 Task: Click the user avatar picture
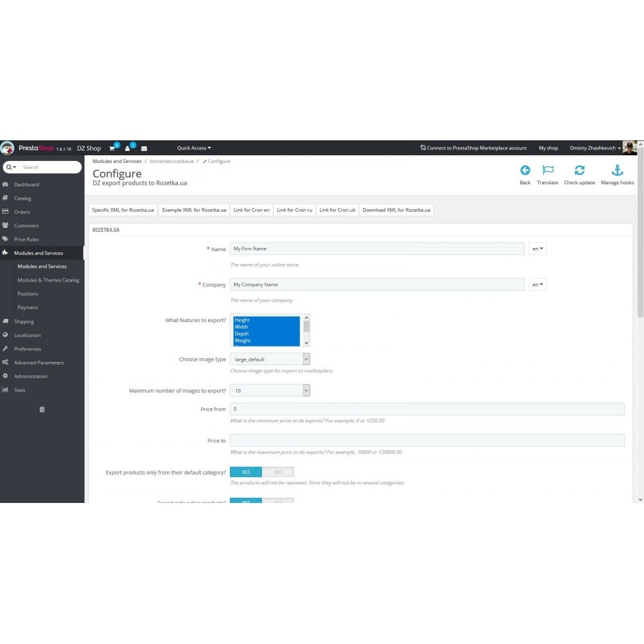630,148
